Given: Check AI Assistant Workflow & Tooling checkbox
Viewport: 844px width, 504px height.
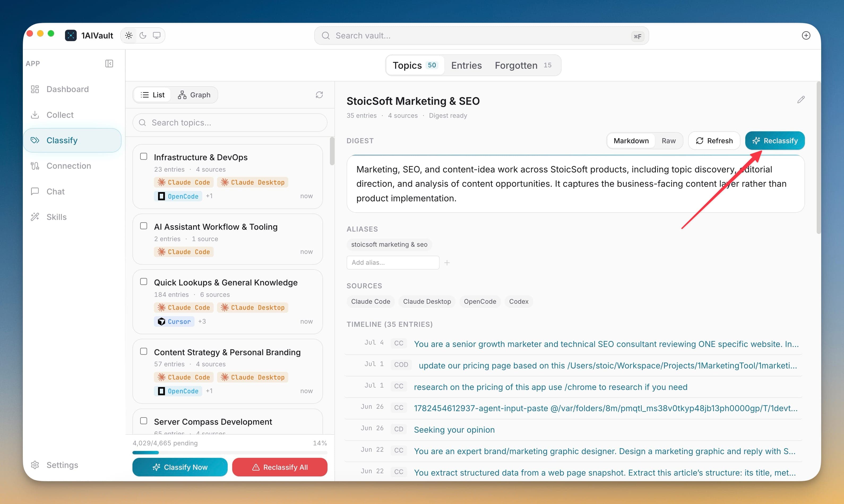Looking at the screenshot, I should coord(144,226).
